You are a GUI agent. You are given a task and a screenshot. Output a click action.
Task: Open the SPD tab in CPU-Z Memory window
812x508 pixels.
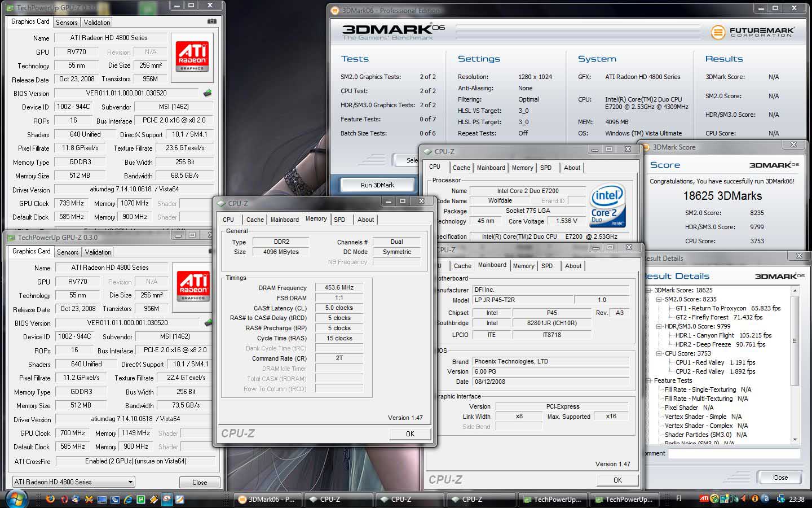click(x=339, y=220)
